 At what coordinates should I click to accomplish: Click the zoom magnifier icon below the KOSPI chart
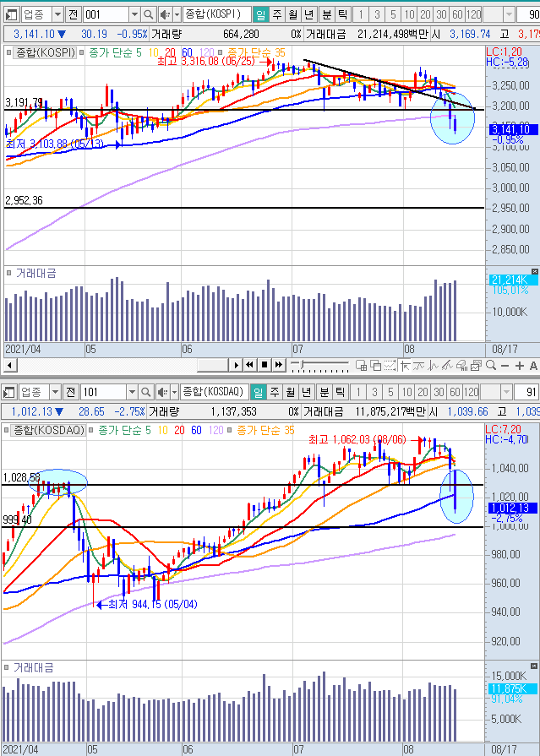[x=491, y=365]
